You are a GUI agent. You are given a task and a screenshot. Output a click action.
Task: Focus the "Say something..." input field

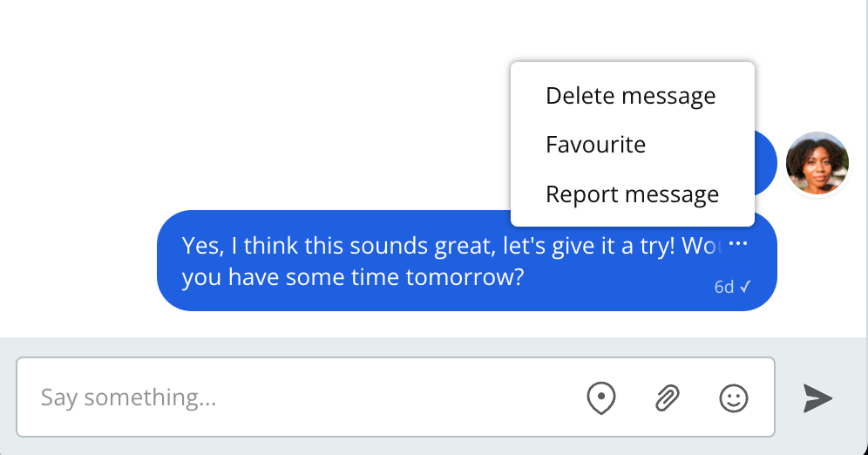[396, 397]
